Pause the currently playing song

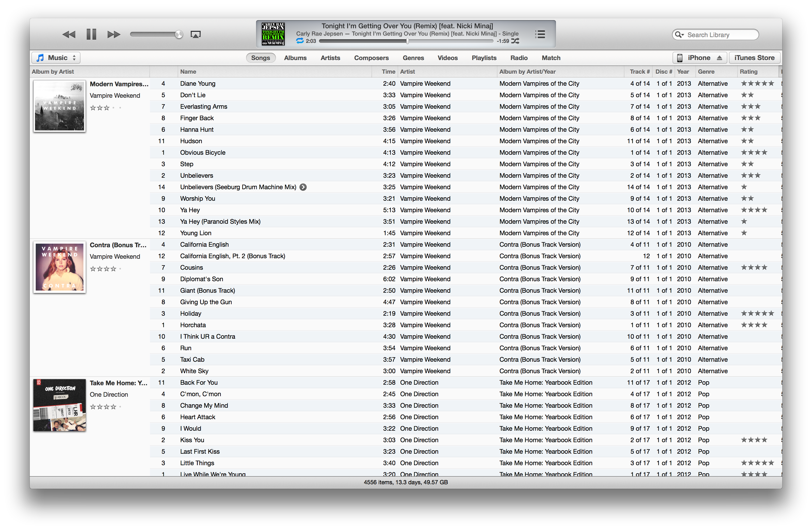91,34
